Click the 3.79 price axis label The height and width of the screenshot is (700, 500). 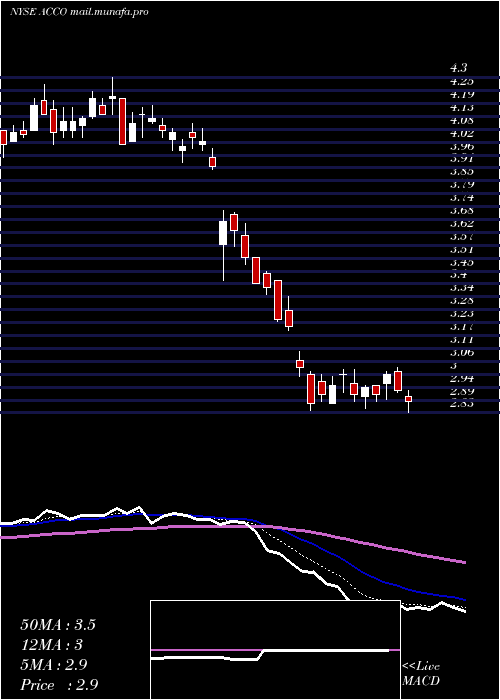point(462,185)
